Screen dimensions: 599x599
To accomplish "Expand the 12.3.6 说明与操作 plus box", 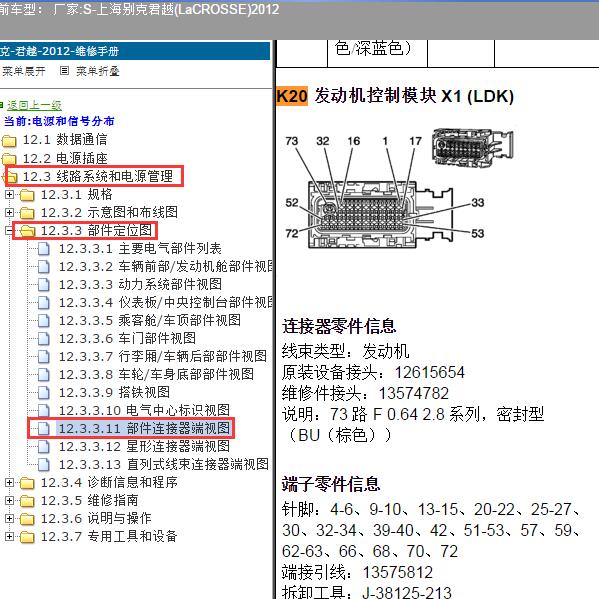I will point(10,518).
